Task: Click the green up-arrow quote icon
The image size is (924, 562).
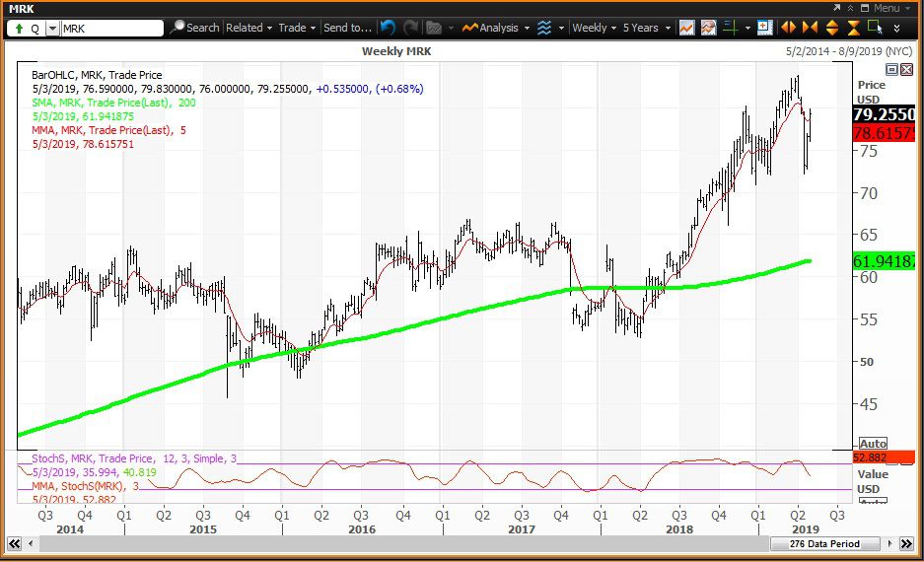Action: click(19, 29)
